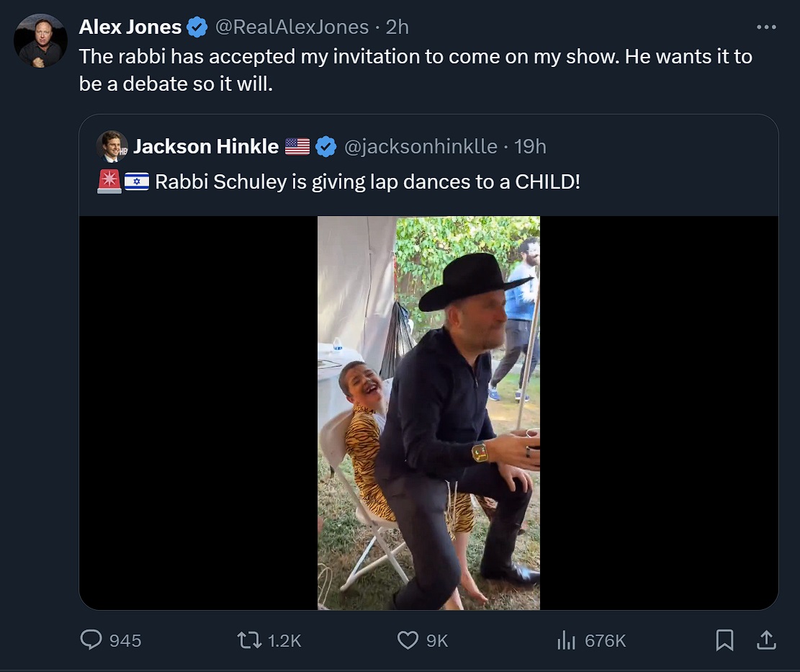The image size is (800, 672).
Task: Click Alex Jones's profile avatar
Action: point(40,40)
